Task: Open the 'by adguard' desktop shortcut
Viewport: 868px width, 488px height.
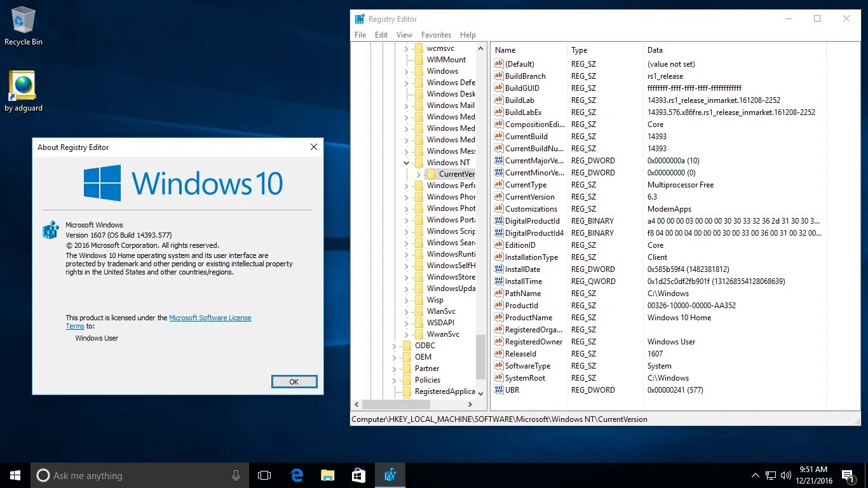Action: (24, 91)
